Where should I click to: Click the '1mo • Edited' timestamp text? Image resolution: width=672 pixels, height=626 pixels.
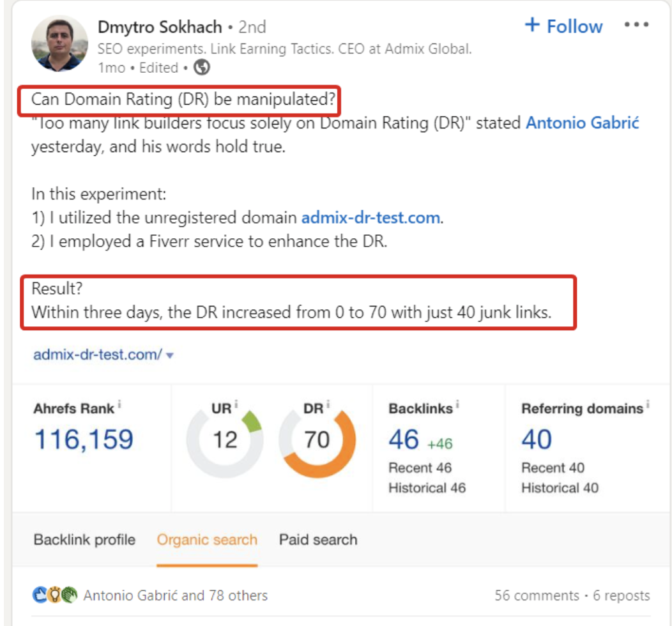point(138,68)
